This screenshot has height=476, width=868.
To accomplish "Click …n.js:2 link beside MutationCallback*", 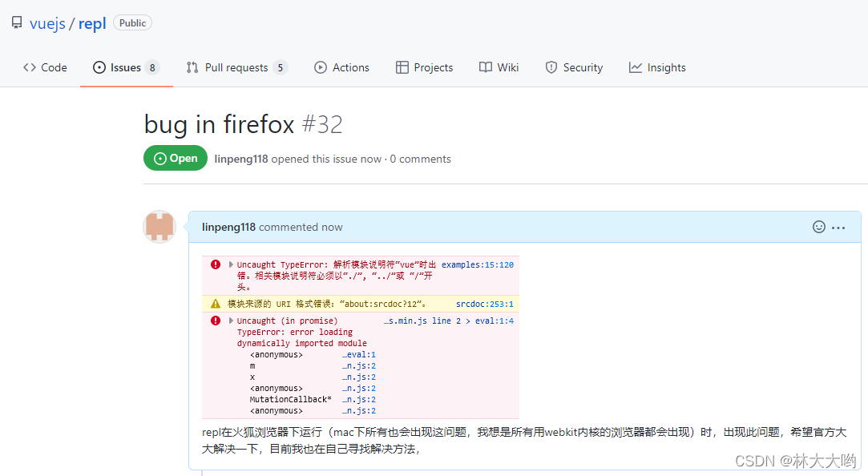I will [x=359, y=399].
